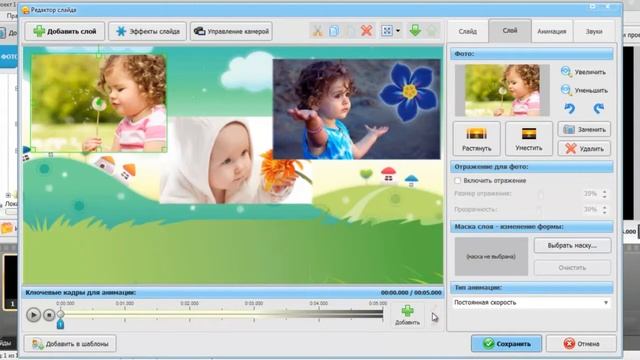The image size is (640, 360).
Task: Remove photo via 'Удалить' button
Action: 584,149
